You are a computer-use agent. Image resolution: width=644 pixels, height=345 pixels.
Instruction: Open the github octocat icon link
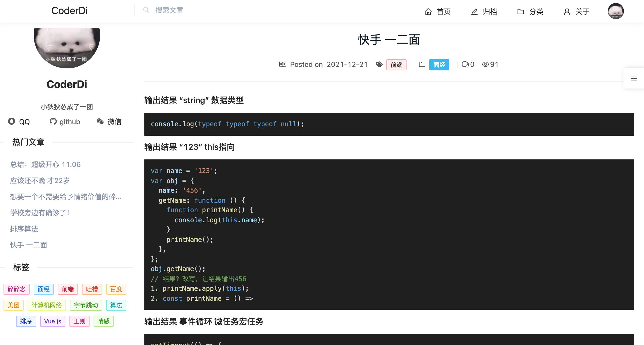[53, 121]
